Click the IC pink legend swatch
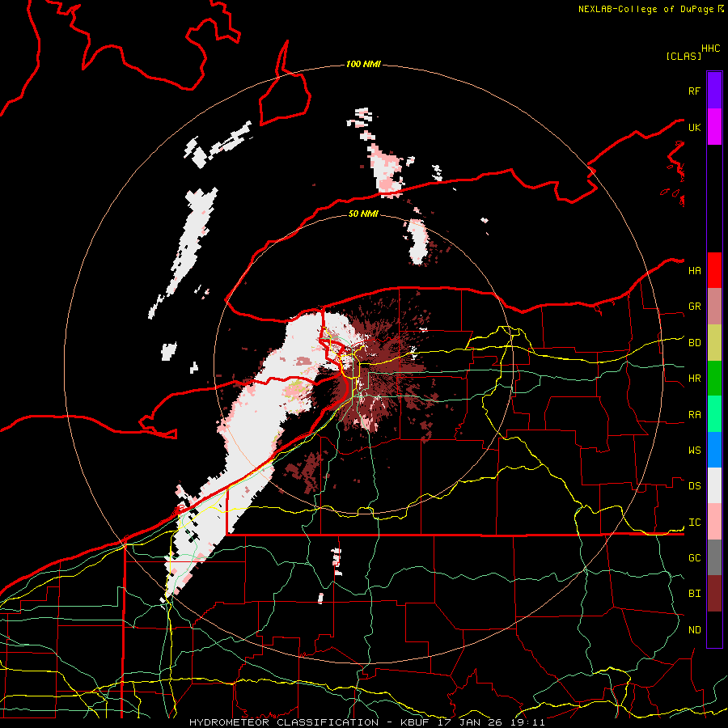The image size is (728, 728). tap(714, 522)
